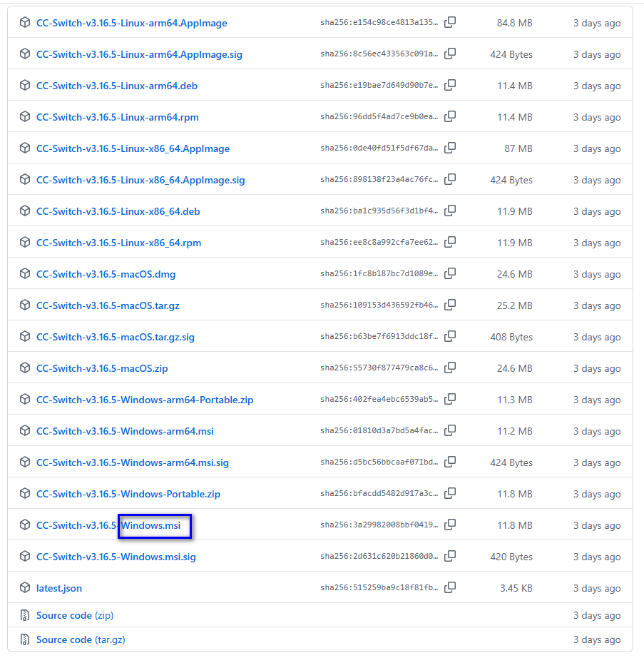
Task: Click zip file icon beside Source code (tar.gz)
Action: pyautogui.click(x=25, y=639)
